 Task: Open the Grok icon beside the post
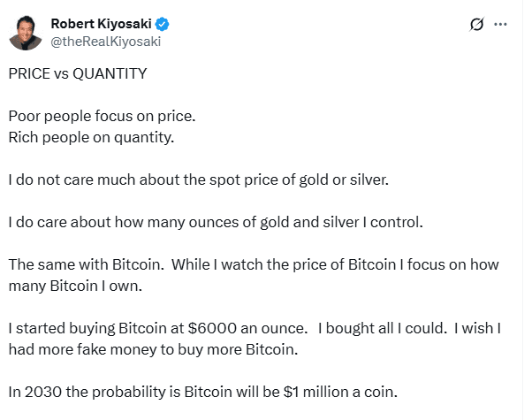coord(475,25)
